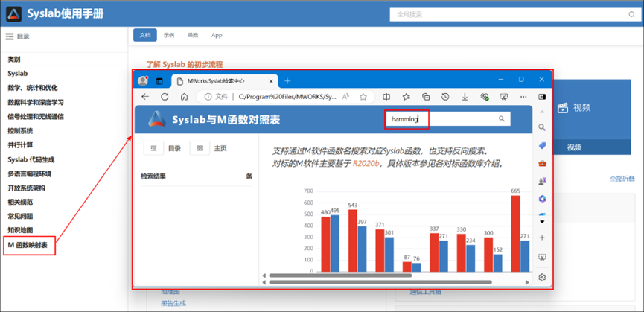The width and height of the screenshot is (644, 312).
Task: Add page to favorites with the star icon
Action: 363,97
